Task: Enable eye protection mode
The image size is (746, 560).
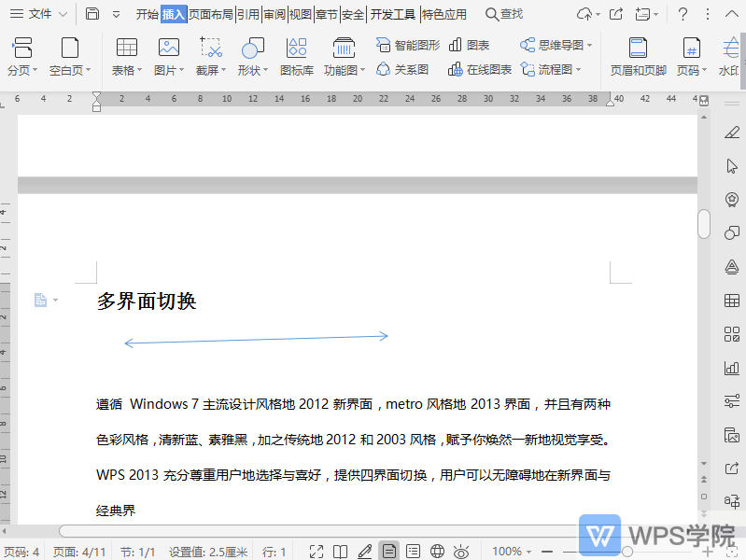Action: pyautogui.click(x=460, y=552)
